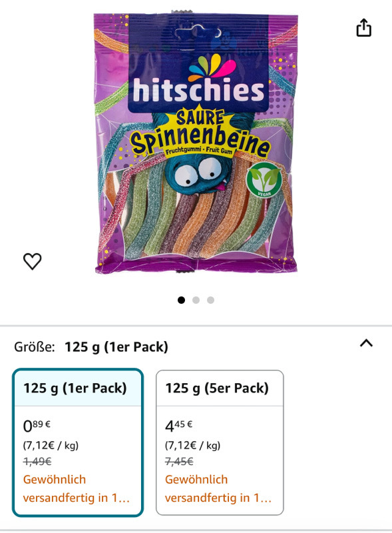Collapse the Größe section with the chevron

pos(366,343)
